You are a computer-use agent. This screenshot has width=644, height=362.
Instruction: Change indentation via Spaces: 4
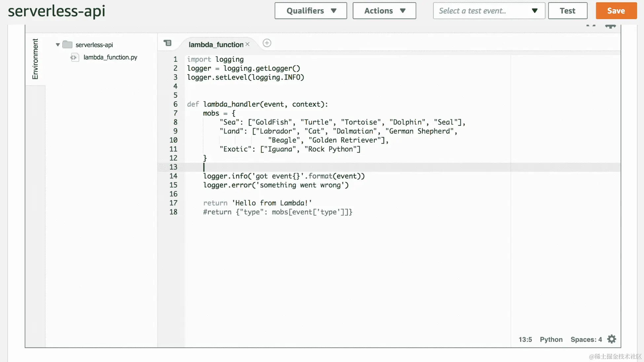click(x=586, y=340)
